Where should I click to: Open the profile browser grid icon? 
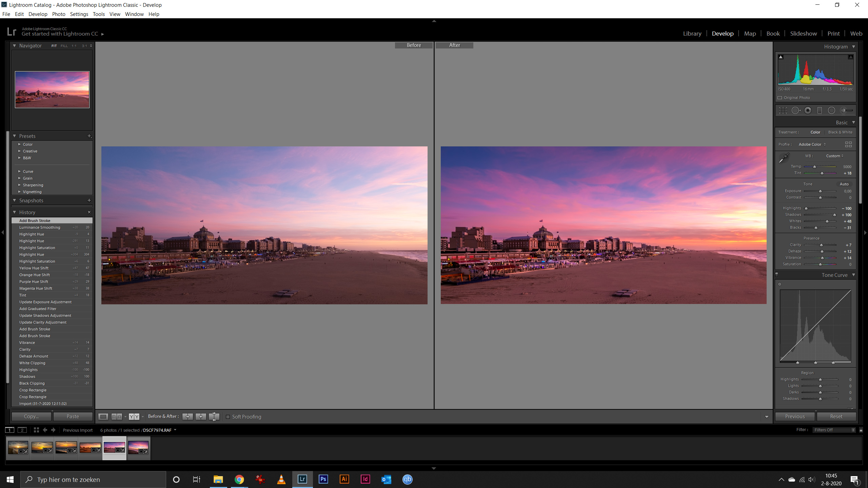coord(848,144)
